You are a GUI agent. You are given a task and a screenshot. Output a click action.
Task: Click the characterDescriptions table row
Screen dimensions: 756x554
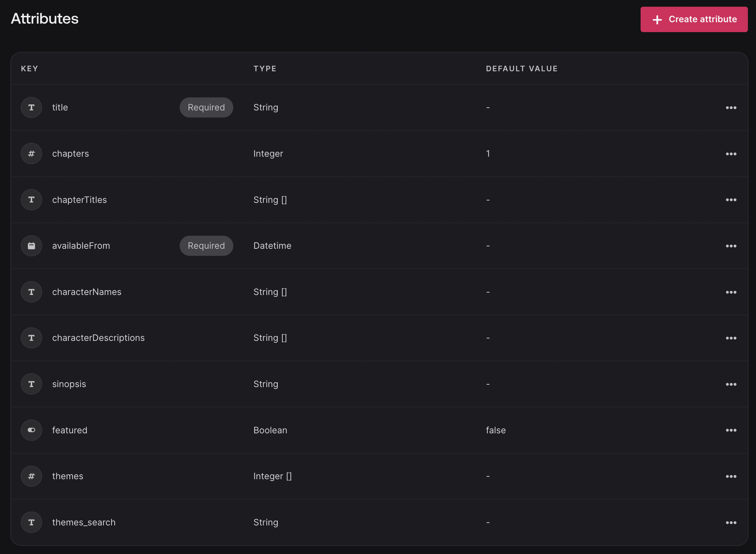(353, 338)
